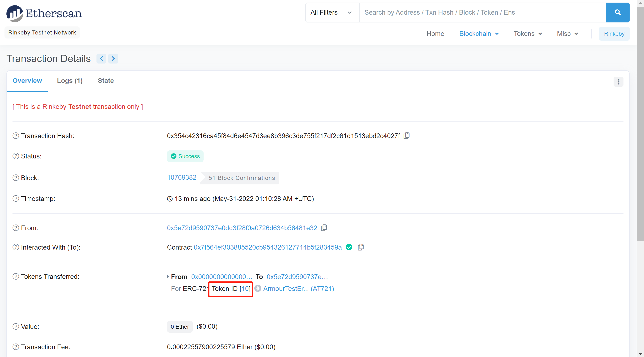Click the verified contract green checkmark
The image size is (644, 357).
349,247
